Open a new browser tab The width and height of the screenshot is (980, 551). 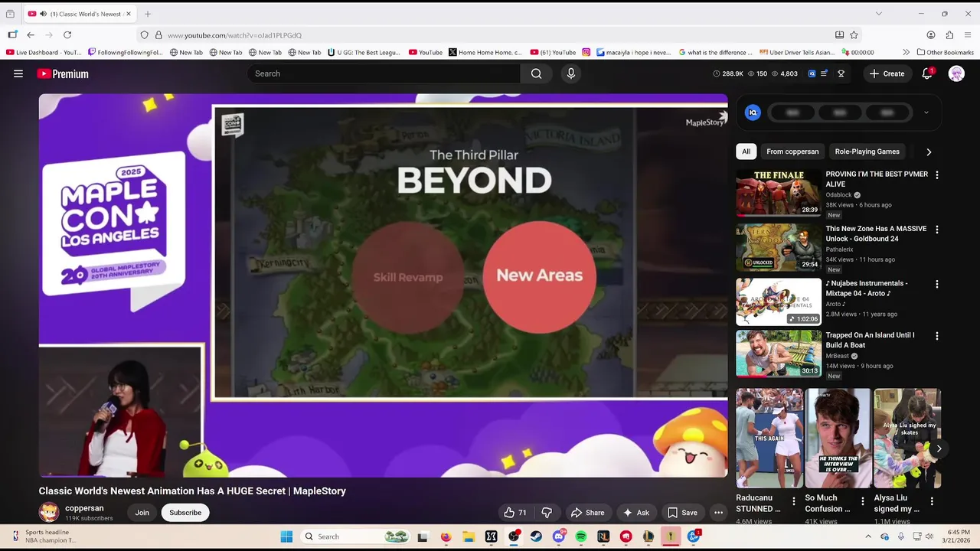[148, 14]
